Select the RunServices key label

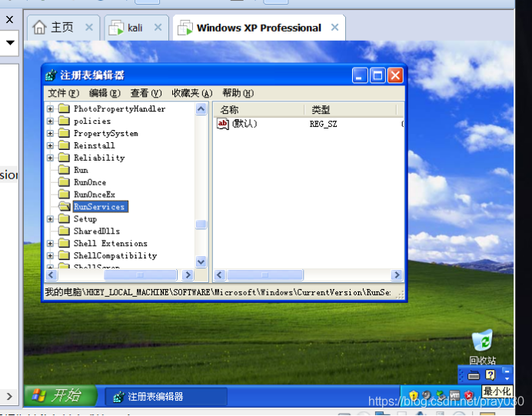click(101, 207)
